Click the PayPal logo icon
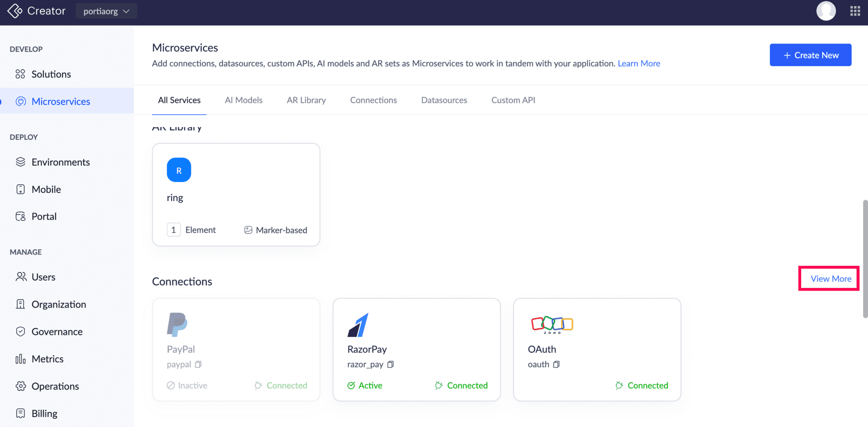Viewport: 868px width, 427px height. 177,324
